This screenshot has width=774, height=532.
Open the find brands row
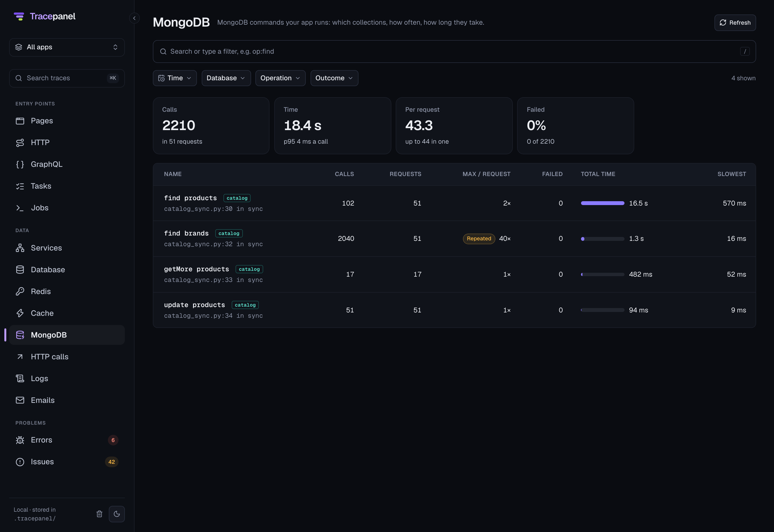pyautogui.click(x=454, y=239)
